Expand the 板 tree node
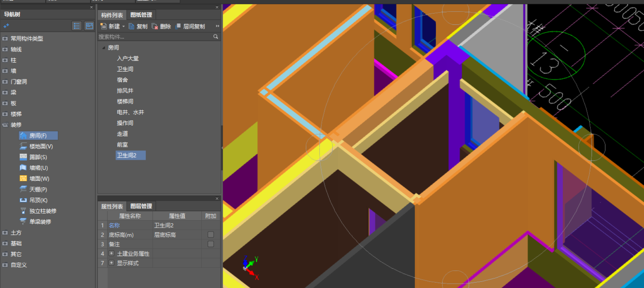 click(5, 103)
